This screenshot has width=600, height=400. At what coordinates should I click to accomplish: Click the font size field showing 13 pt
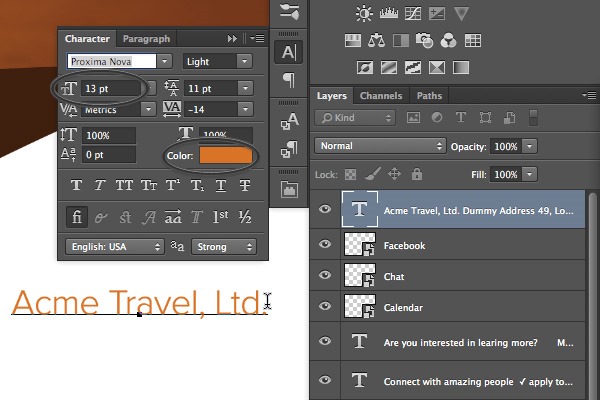pos(111,88)
